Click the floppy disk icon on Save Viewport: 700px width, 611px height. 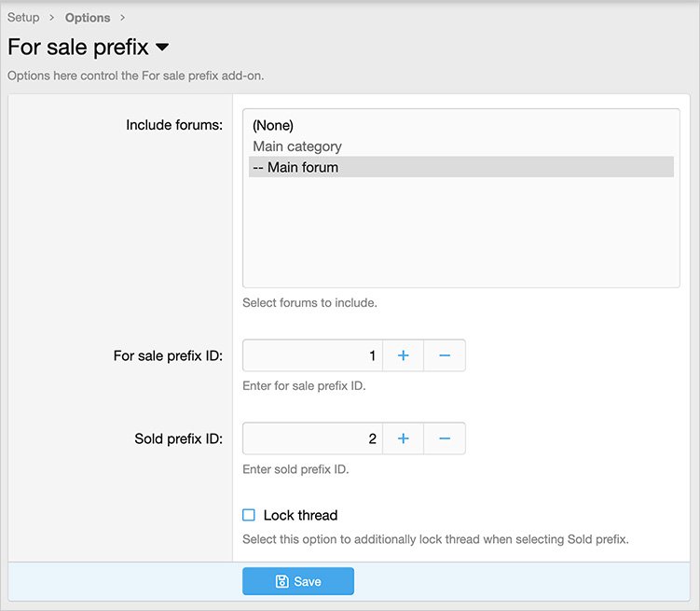tap(281, 581)
